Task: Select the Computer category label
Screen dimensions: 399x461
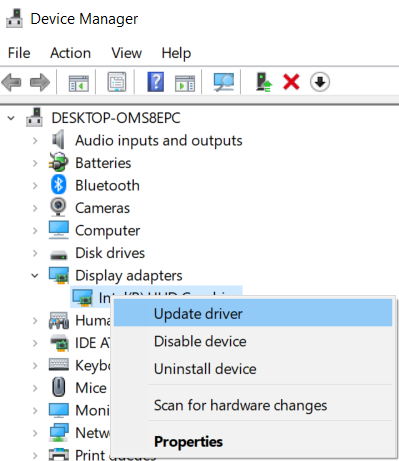Action: coord(108,231)
